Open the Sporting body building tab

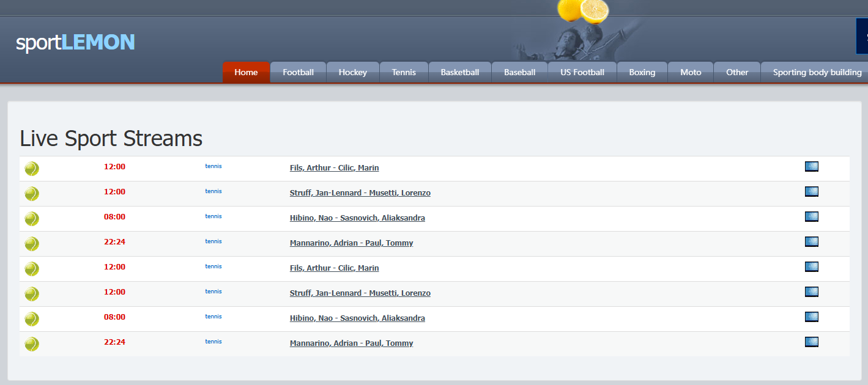click(817, 72)
